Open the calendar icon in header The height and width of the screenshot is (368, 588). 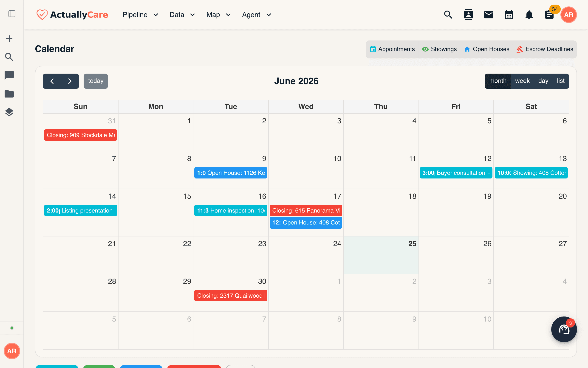(509, 14)
